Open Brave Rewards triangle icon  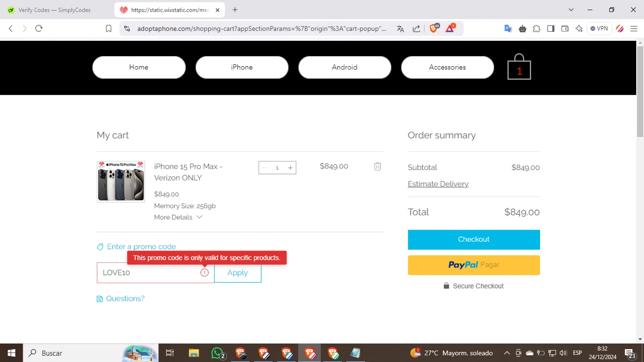[450, 28]
